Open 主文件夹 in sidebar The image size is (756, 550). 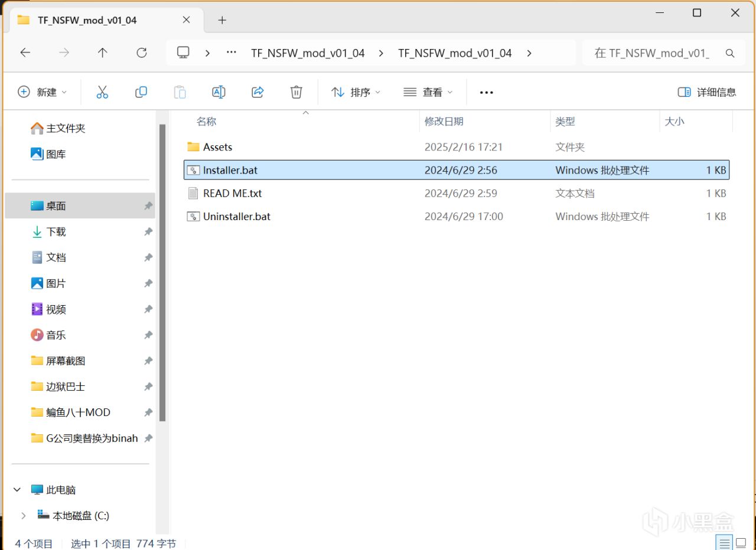click(58, 128)
